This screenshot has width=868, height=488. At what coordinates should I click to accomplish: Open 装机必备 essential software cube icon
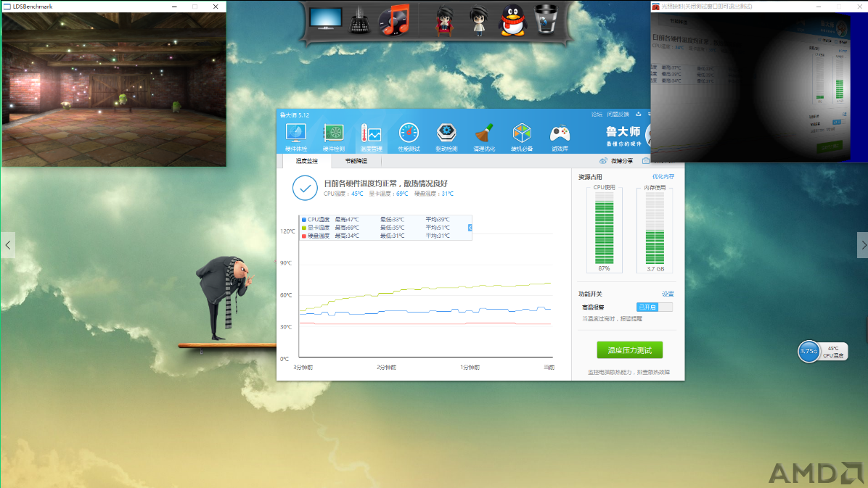tap(522, 136)
